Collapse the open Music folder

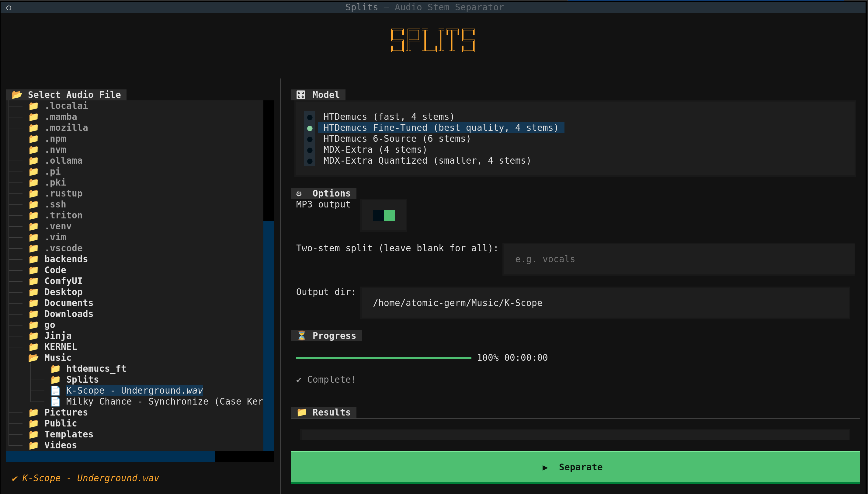(x=58, y=358)
